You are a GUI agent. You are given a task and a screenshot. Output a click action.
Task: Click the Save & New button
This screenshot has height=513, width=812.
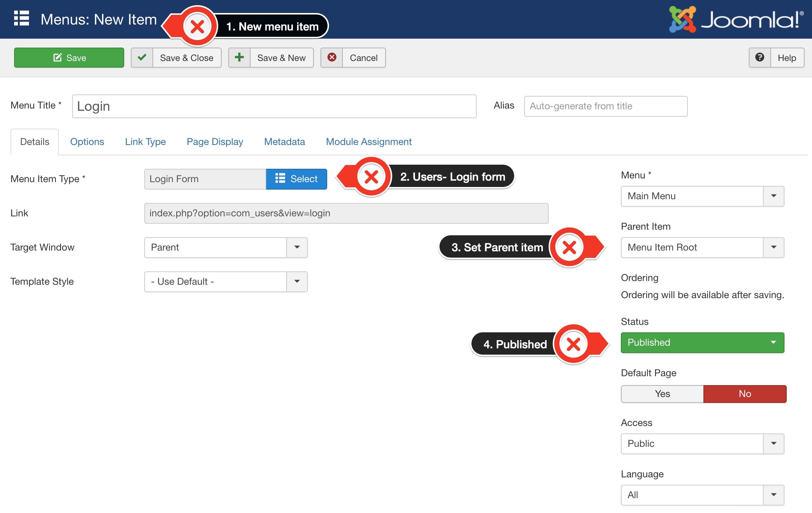click(x=281, y=57)
